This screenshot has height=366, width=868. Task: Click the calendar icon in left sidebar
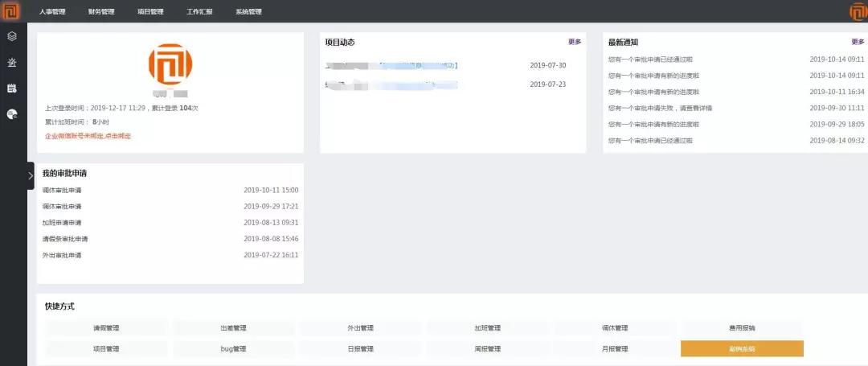coord(12,88)
